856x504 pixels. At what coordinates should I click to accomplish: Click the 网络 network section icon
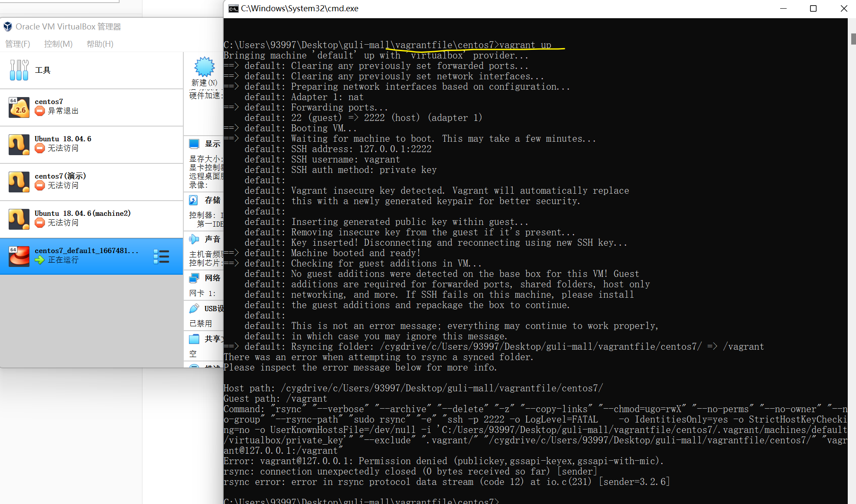click(194, 278)
